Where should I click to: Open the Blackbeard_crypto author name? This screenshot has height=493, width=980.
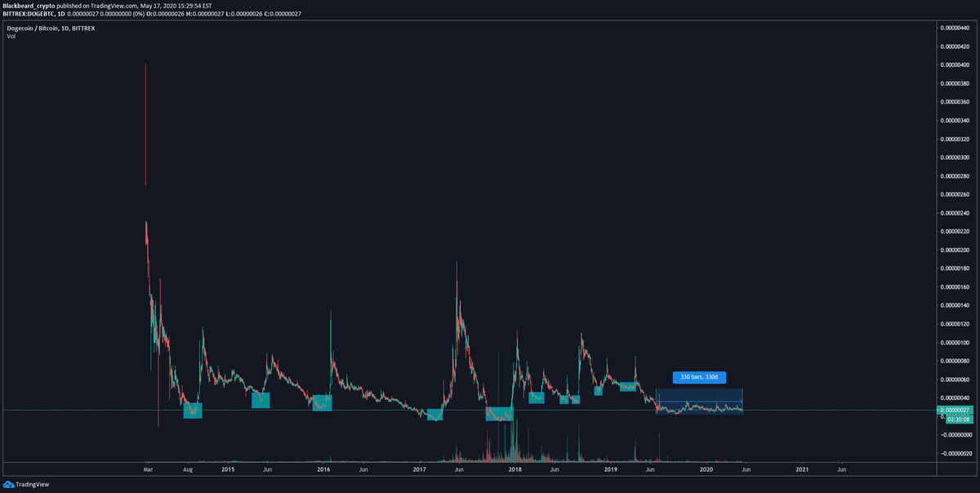[x=28, y=5]
